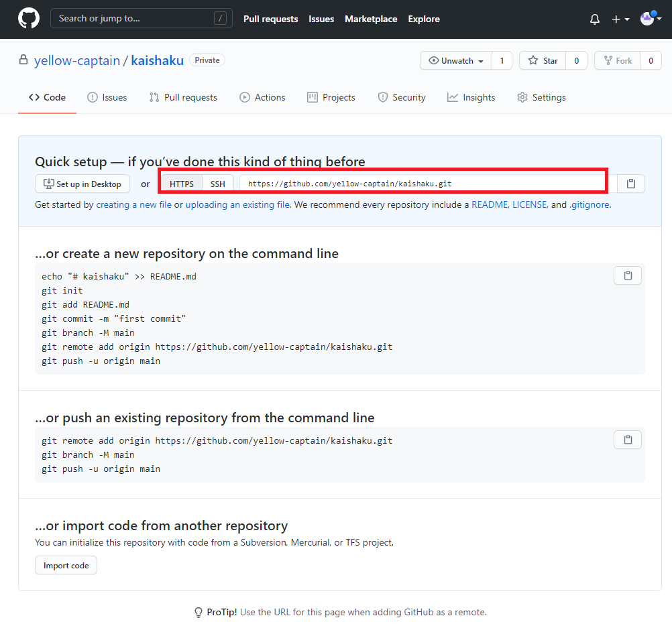View watchers count 1

[x=502, y=61]
